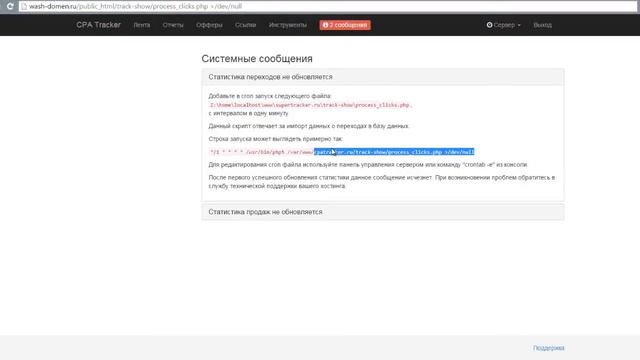This screenshot has height=360, width=640.
Task: Open the Ссылки menu item
Action: [x=245, y=25]
